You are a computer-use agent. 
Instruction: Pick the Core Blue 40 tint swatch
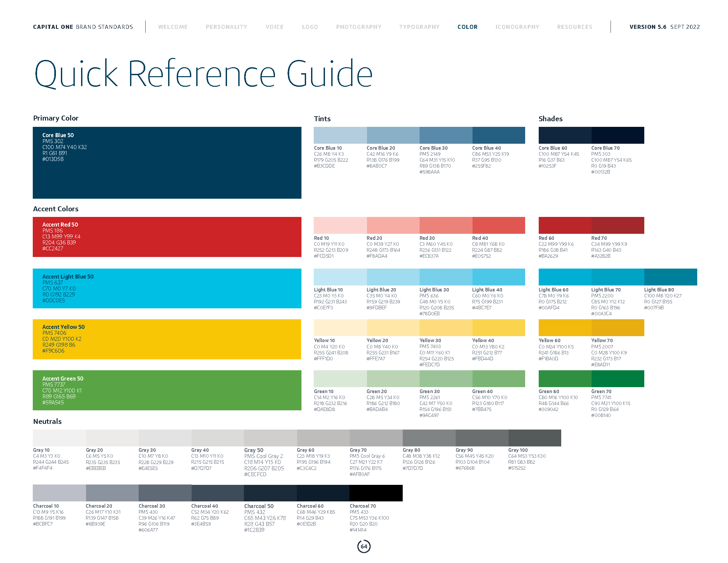(x=499, y=135)
